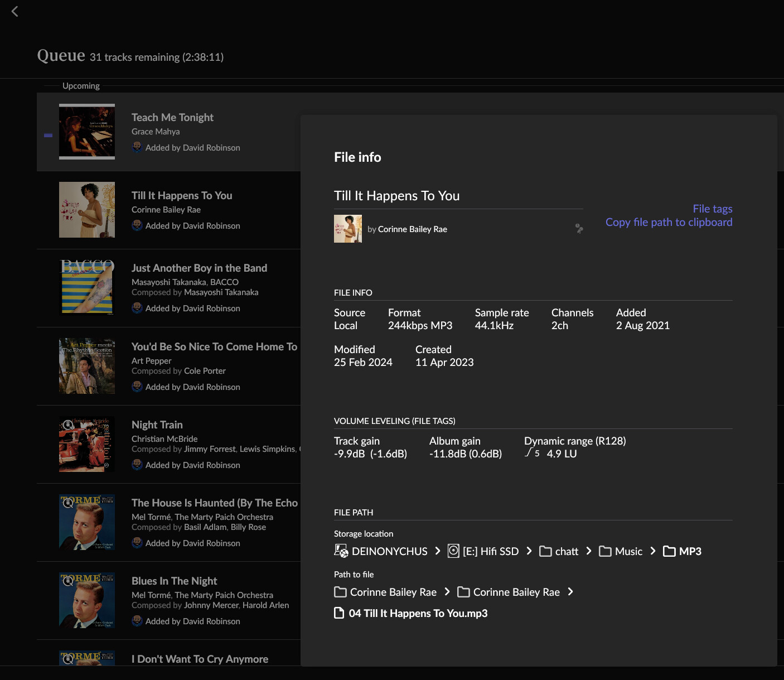
Task: Click the small icon beside artist row
Action: (579, 229)
